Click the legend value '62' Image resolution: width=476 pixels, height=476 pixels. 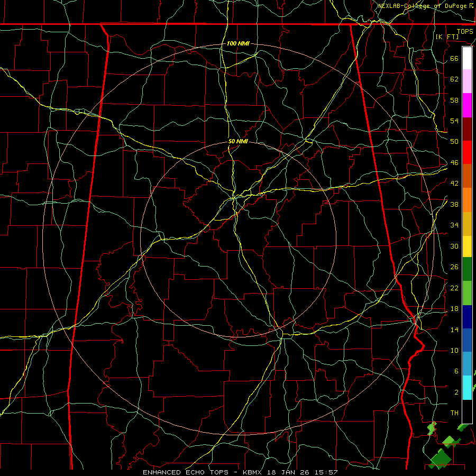coord(454,79)
